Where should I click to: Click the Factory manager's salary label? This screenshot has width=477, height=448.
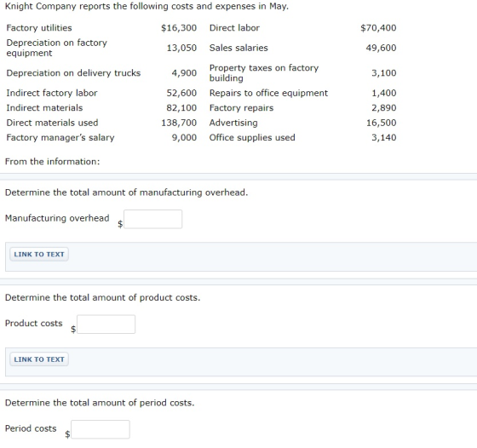coord(60,137)
